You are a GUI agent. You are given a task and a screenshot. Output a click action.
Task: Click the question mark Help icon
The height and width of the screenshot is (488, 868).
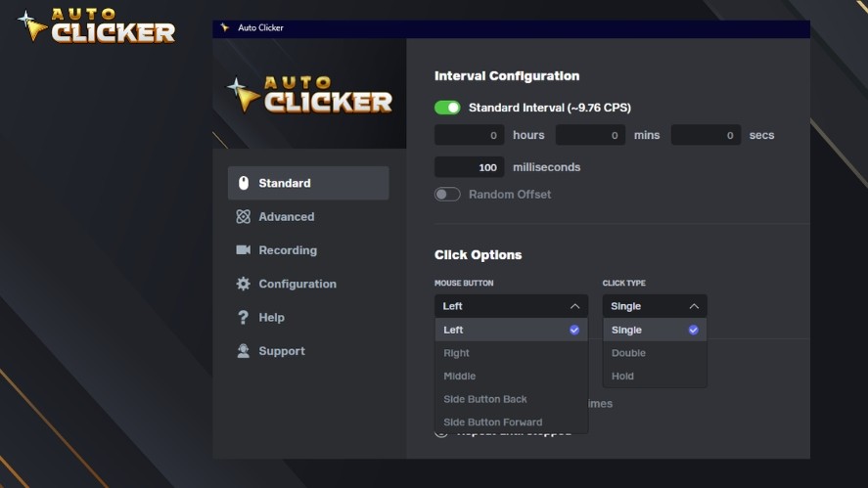243,317
